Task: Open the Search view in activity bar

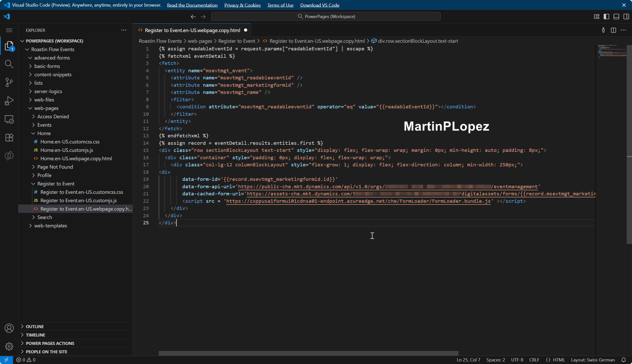Action: pyautogui.click(x=9, y=64)
